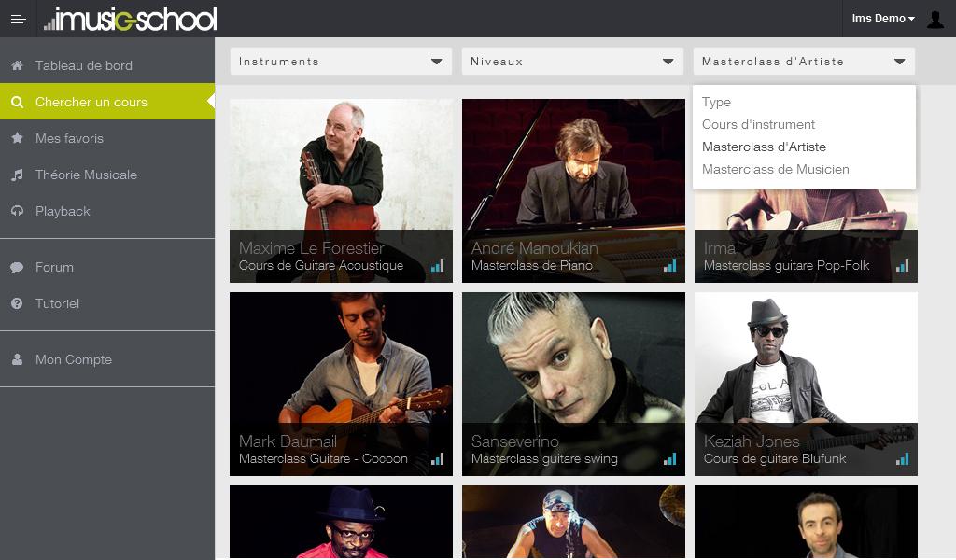Viewport: 956px width, 560px height.
Task: Click the music note icon for Théorie Musicale
Action: pyautogui.click(x=17, y=175)
